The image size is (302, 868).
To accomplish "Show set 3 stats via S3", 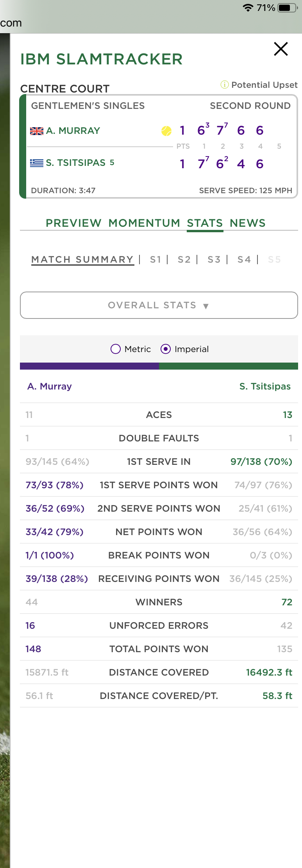I will coord(214,260).
